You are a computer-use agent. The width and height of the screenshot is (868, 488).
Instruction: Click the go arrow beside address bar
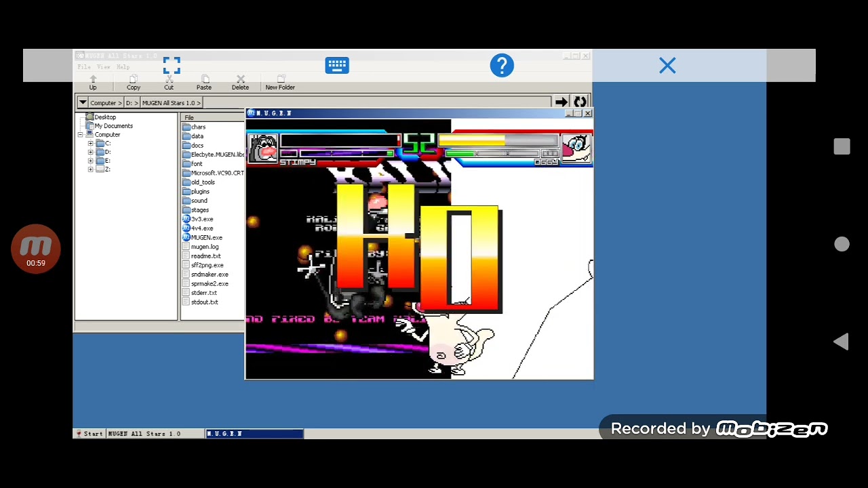point(561,102)
